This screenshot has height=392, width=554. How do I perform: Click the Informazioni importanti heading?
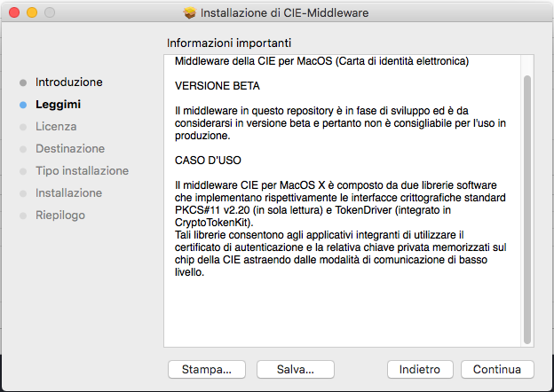pyautogui.click(x=229, y=43)
